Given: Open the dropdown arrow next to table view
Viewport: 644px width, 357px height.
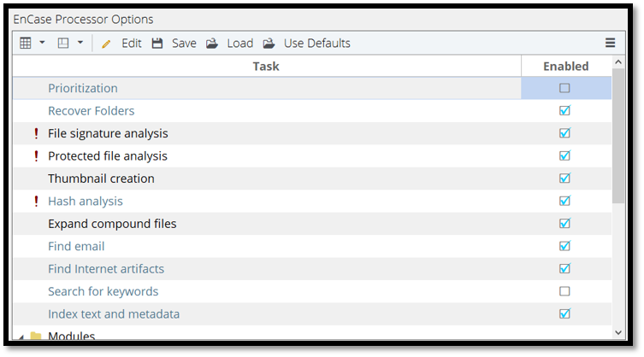Looking at the screenshot, I should (x=42, y=43).
